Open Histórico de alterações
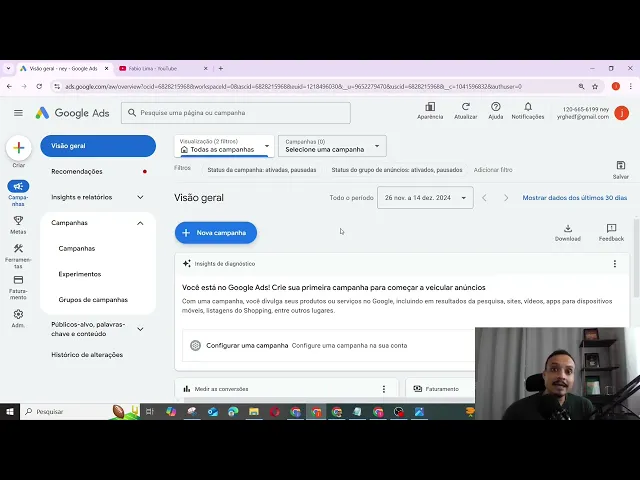 (x=87, y=355)
